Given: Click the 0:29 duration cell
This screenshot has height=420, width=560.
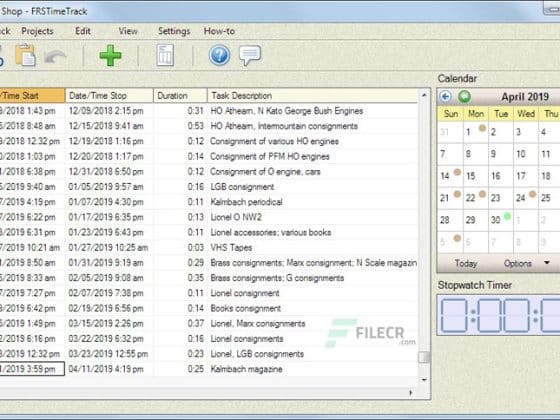Looking at the screenshot, I should pyautogui.click(x=196, y=263).
